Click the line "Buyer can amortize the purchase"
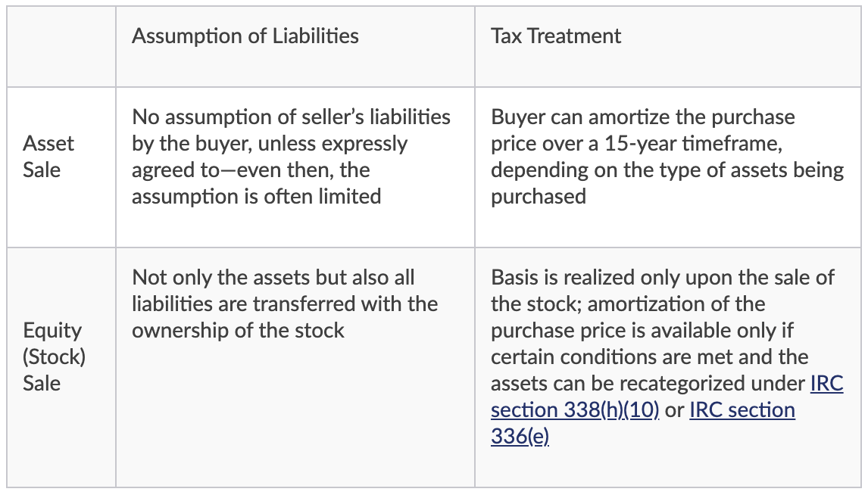868x495 pixels. (x=642, y=117)
